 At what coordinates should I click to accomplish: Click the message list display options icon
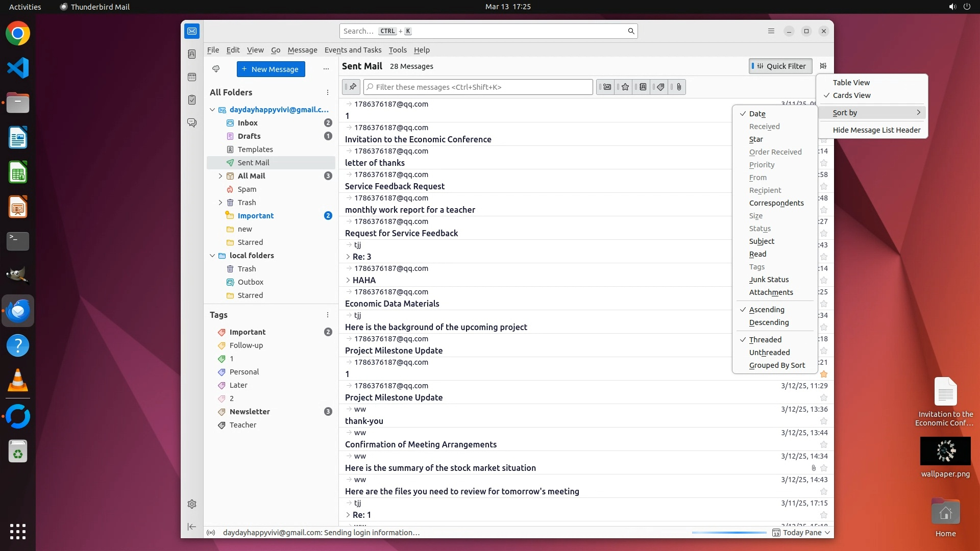823,66
